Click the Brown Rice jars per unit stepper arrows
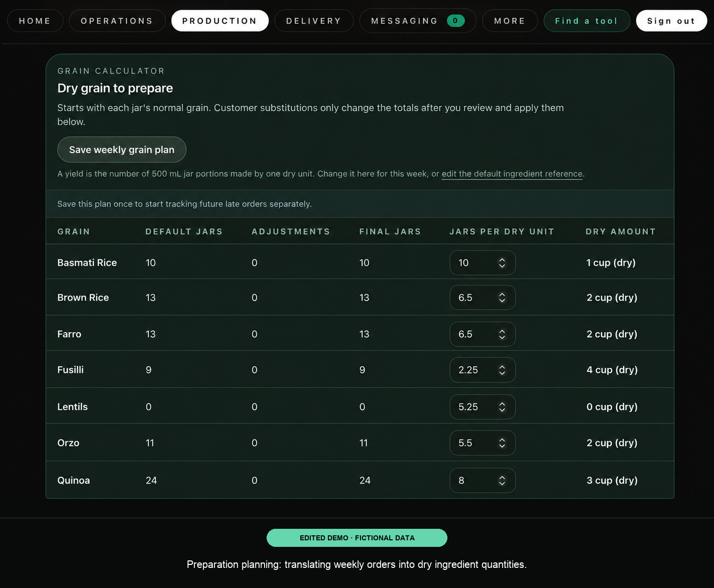 coord(502,298)
